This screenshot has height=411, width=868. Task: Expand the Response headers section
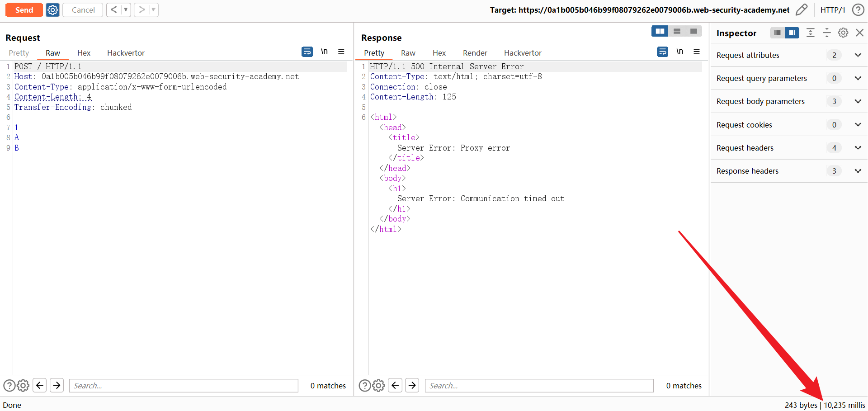[858, 171]
